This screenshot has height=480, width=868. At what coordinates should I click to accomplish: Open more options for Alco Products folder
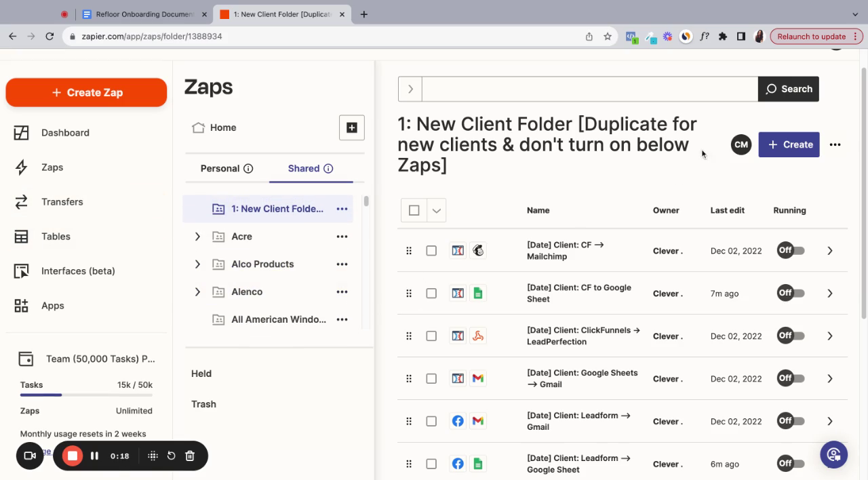[342, 264]
